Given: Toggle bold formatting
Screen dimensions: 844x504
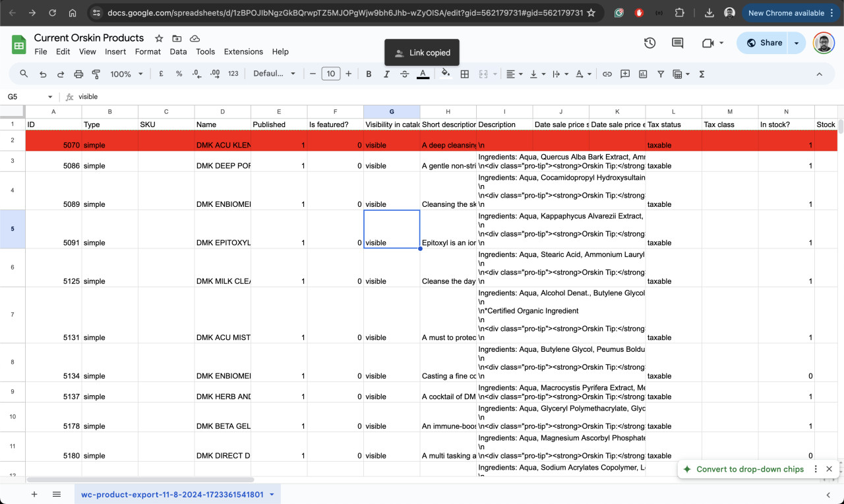Looking at the screenshot, I should click(x=369, y=74).
